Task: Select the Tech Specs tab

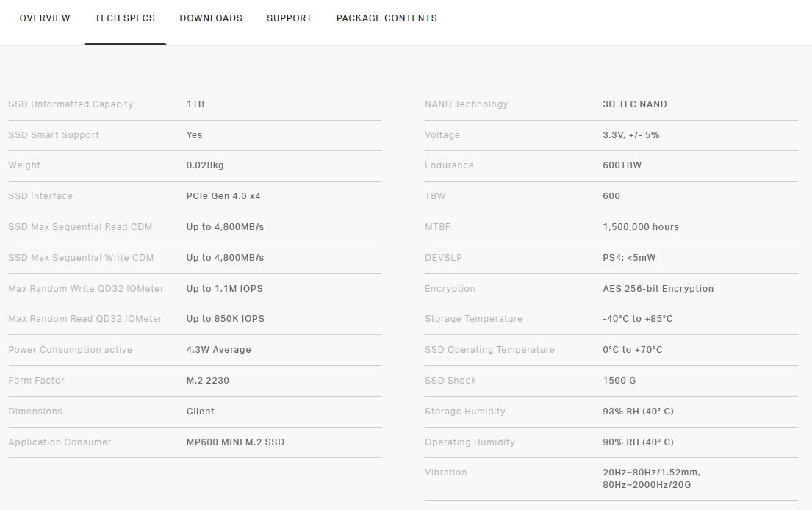Action: point(125,18)
